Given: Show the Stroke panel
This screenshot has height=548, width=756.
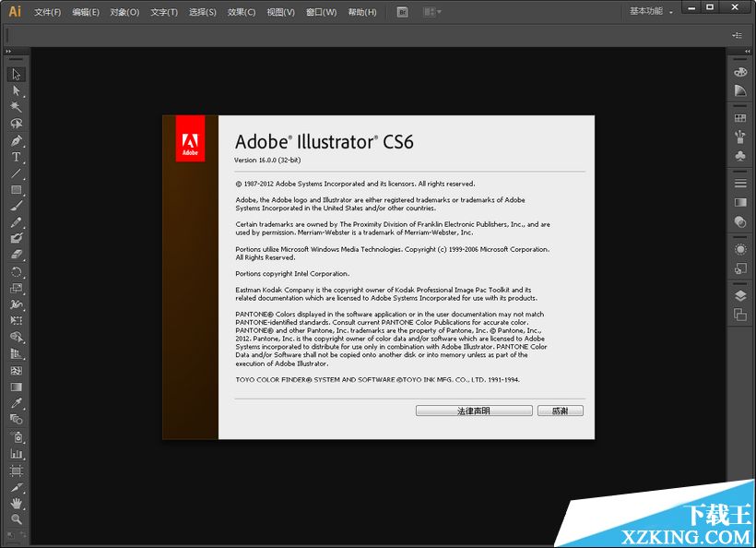Looking at the screenshot, I should point(740,184).
